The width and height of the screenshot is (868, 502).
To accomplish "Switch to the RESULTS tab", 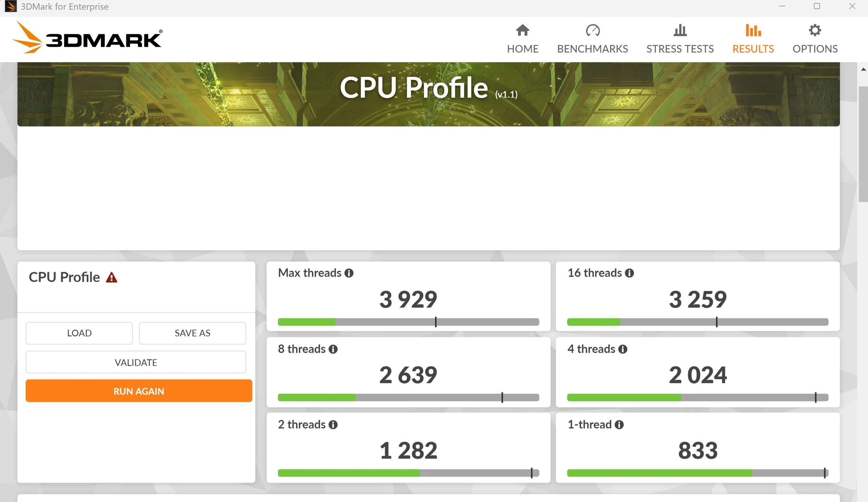I will [x=753, y=49].
